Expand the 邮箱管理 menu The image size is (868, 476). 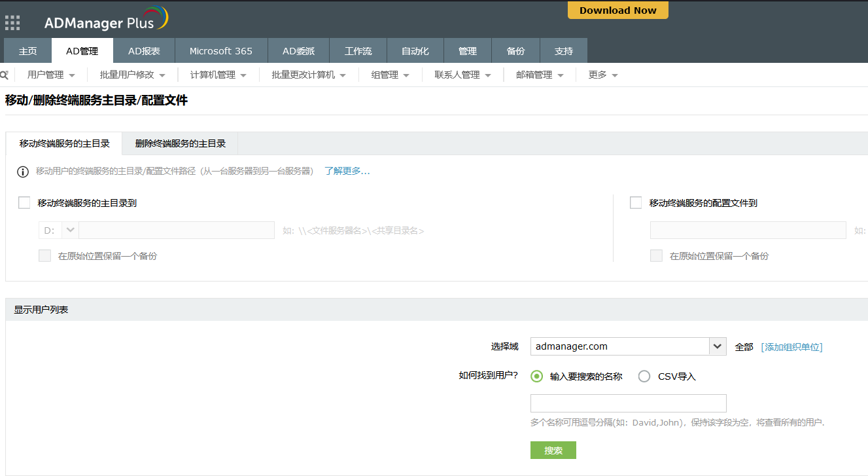(x=540, y=75)
